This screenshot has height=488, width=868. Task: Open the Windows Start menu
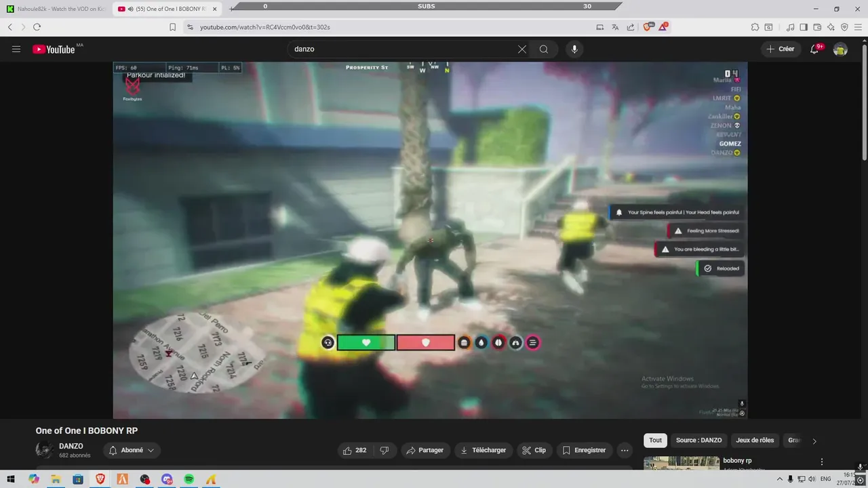point(11,479)
